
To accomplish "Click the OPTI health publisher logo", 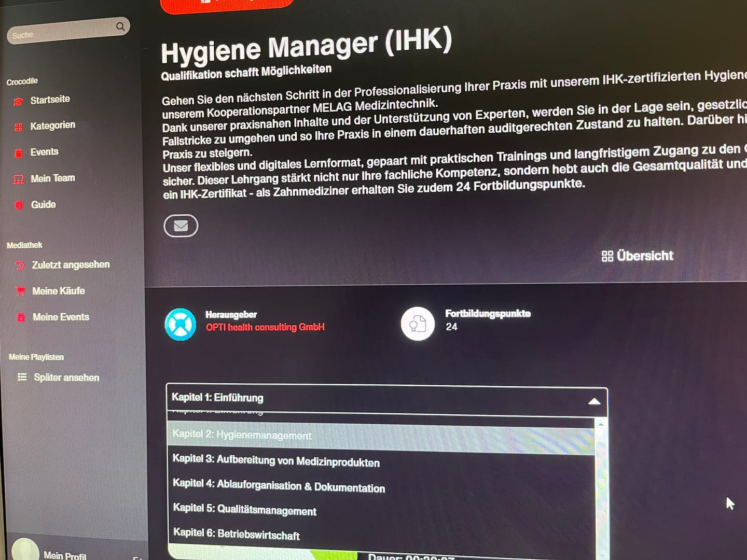I will [181, 325].
